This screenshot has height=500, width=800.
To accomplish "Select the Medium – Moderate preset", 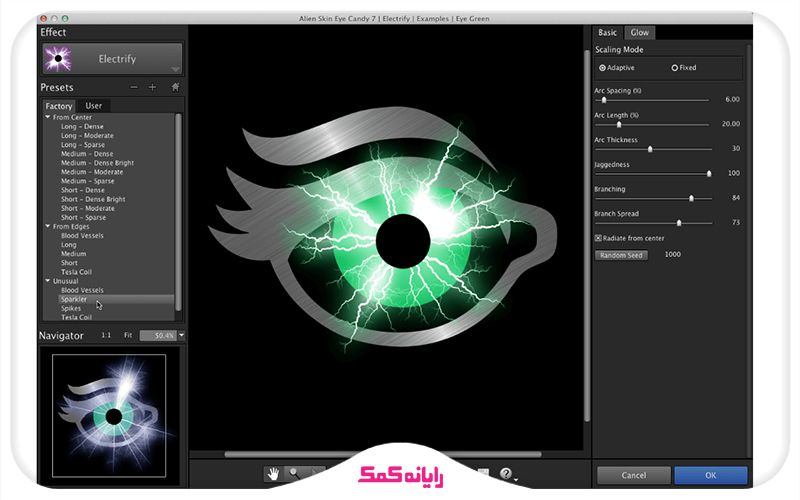I will [92, 172].
